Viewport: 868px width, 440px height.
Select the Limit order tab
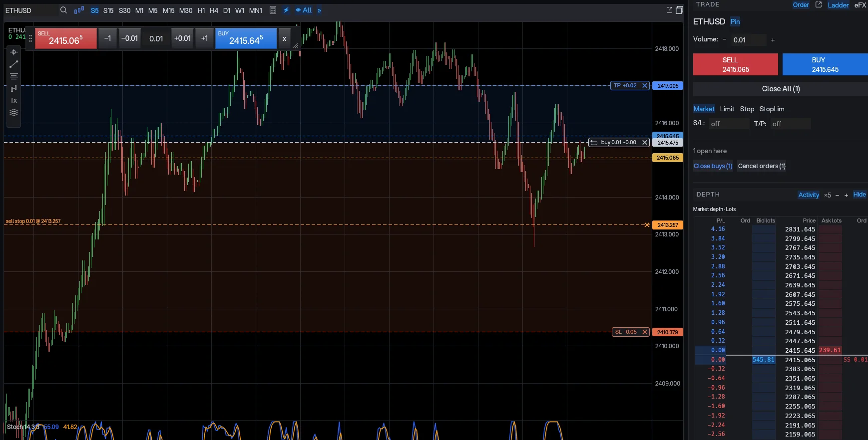[727, 109]
